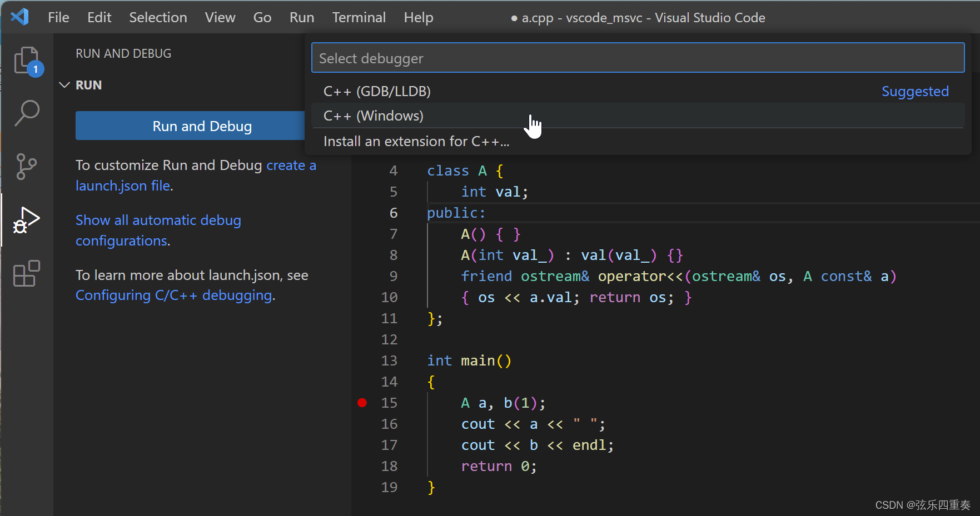Click the 'A a, b(1);' code line

point(504,403)
